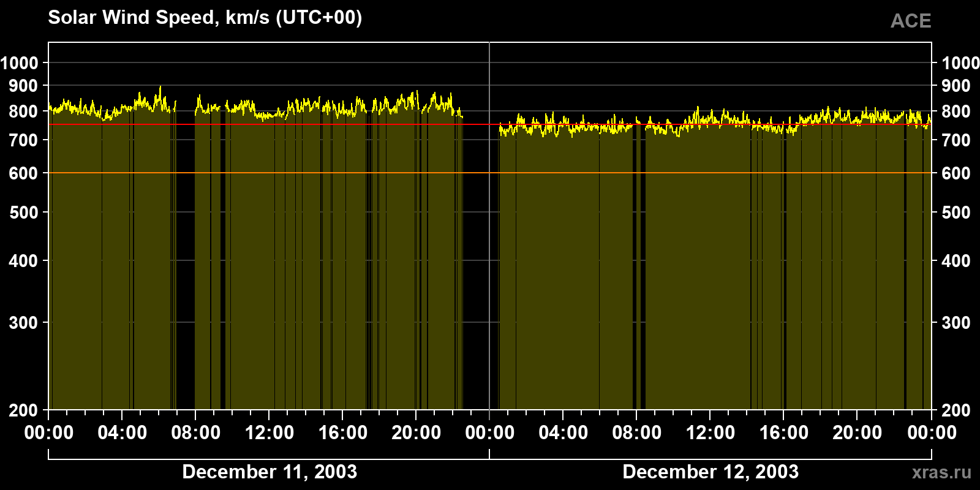
Task: Click the 300 value on the left axis
Action: click(23, 323)
